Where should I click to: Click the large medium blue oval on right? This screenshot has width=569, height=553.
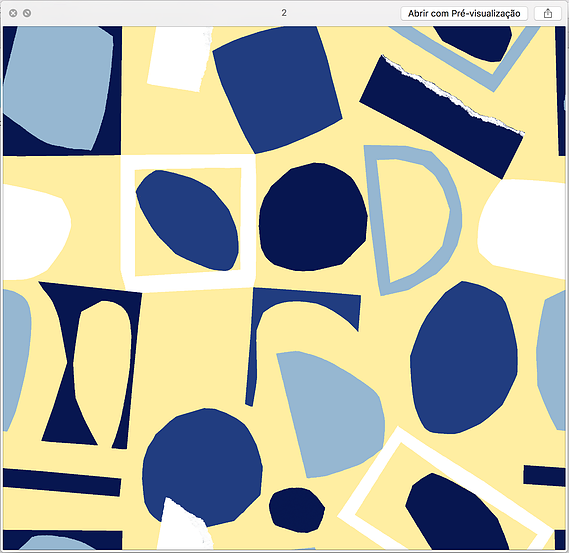[464, 357]
